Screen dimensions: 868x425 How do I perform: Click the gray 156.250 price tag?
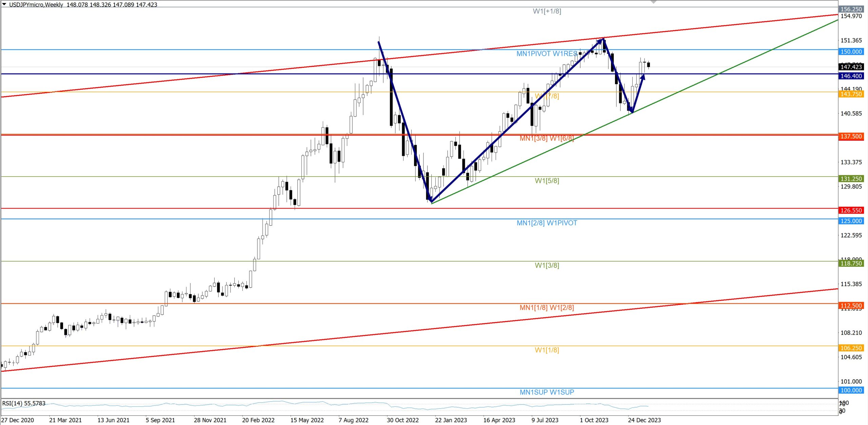point(851,9)
